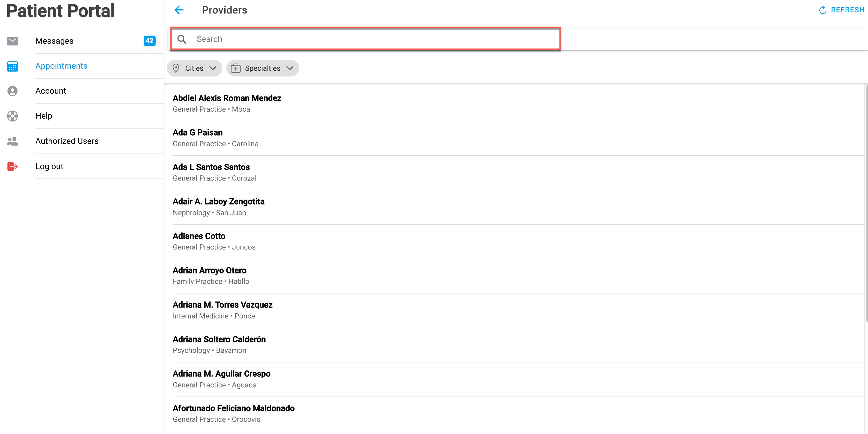Click the red Log out icon
The height and width of the screenshot is (434, 868).
tap(12, 167)
